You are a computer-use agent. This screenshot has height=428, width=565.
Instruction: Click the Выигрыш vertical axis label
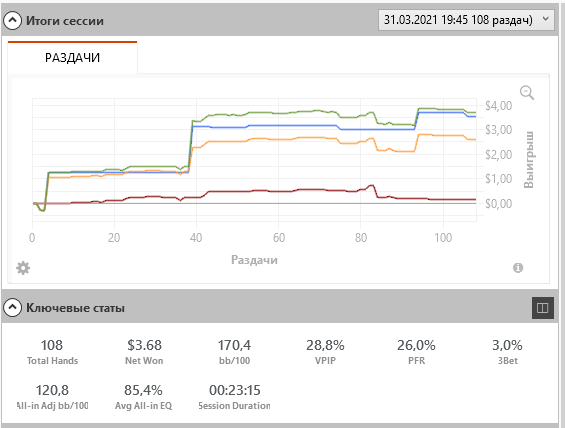pos(529,160)
